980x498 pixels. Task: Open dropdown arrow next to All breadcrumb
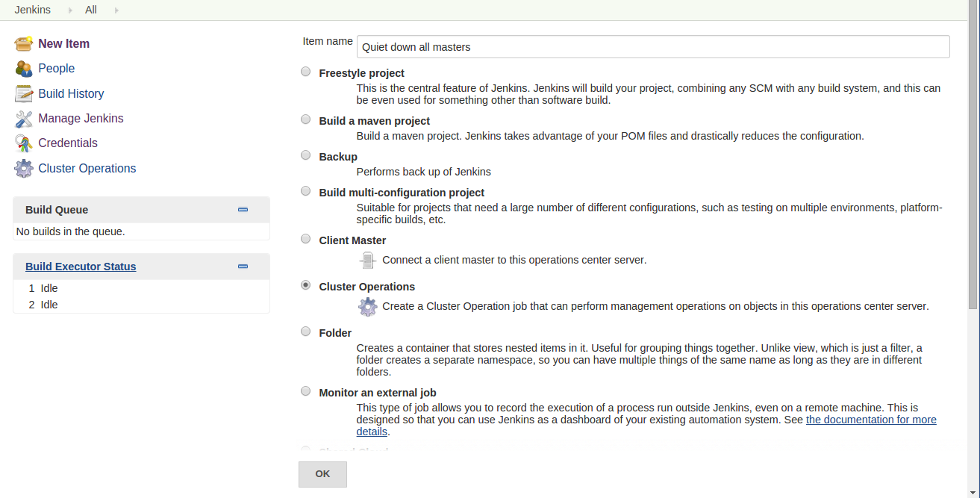point(116,10)
